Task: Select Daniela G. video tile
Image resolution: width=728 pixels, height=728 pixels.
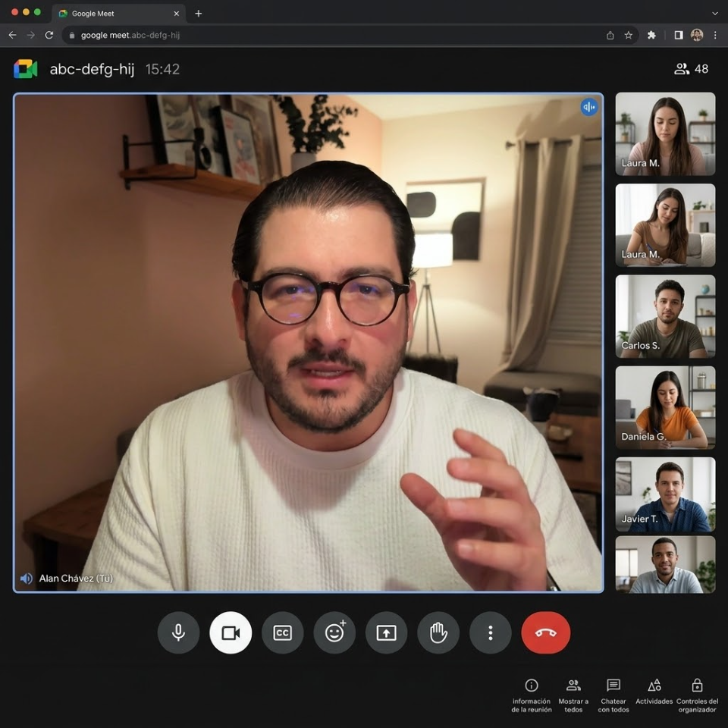Action: point(665,407)
